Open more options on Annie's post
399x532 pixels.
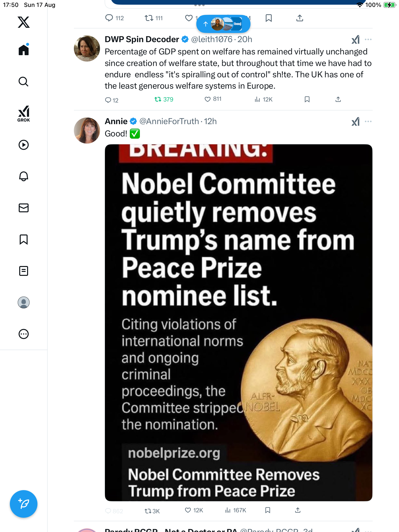(368, 121)
